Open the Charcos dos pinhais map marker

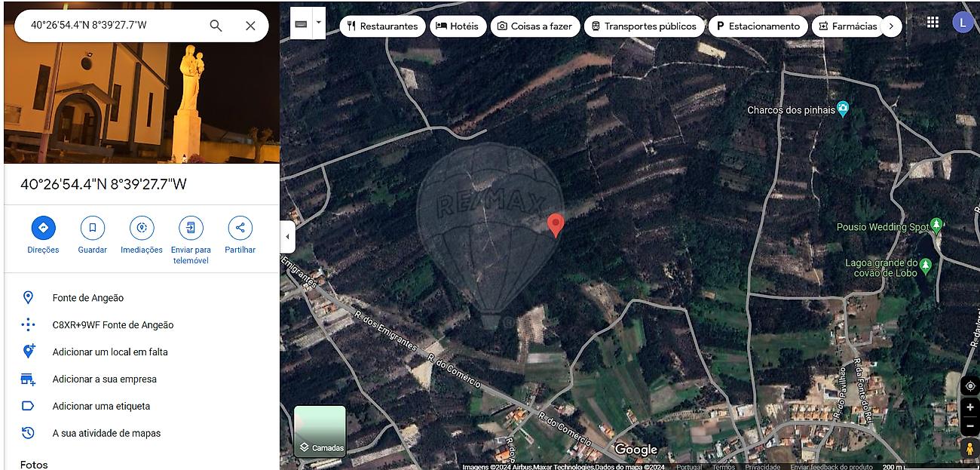click(843, 109)
